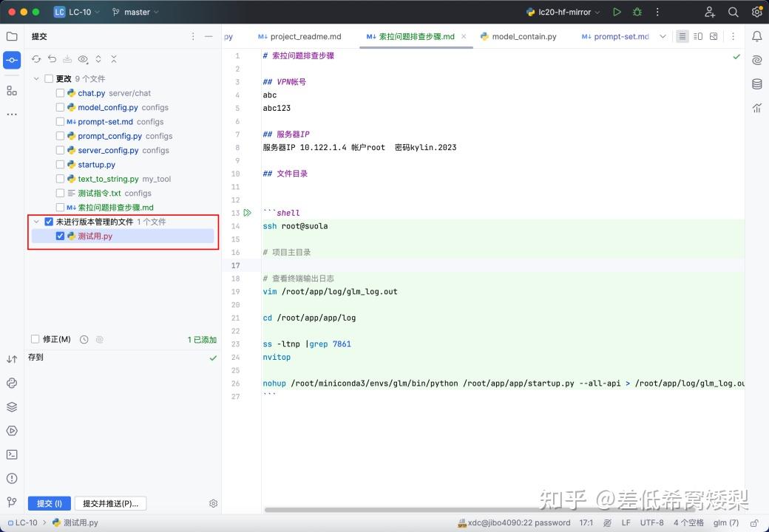Open the UTF-8 encoding selector
This screenshot has height=532, width=769.
pos(651,522)
